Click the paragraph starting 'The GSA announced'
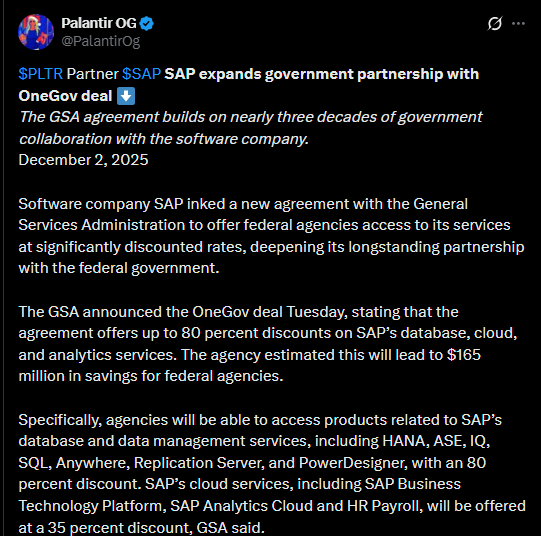The height and width of the screenshot is (536, 541). coord(268,344)
